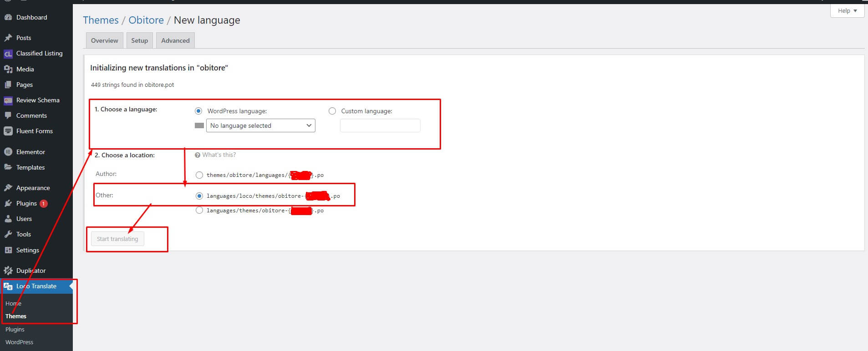Click the Settings sliders icon

click(x=8, y=250)
